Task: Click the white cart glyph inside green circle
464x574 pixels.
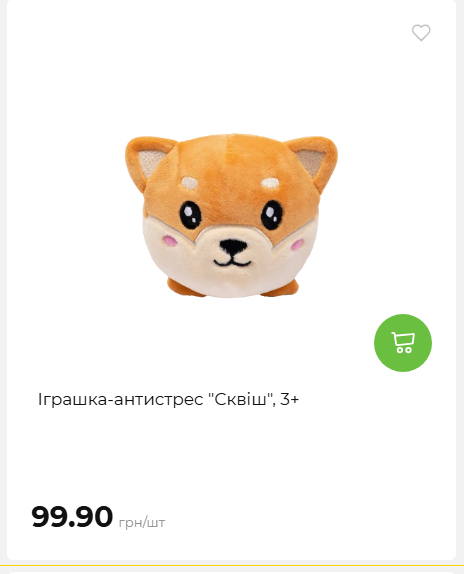Action: pyautogui.click(x=403, y=343)
